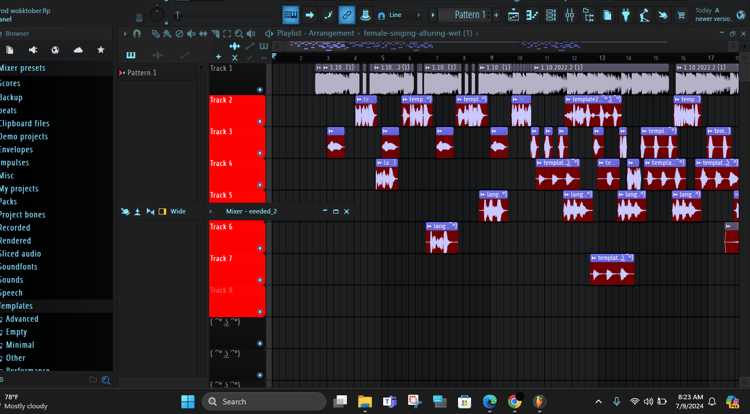
Task: Select the playlist select tool
Action: 227,33
